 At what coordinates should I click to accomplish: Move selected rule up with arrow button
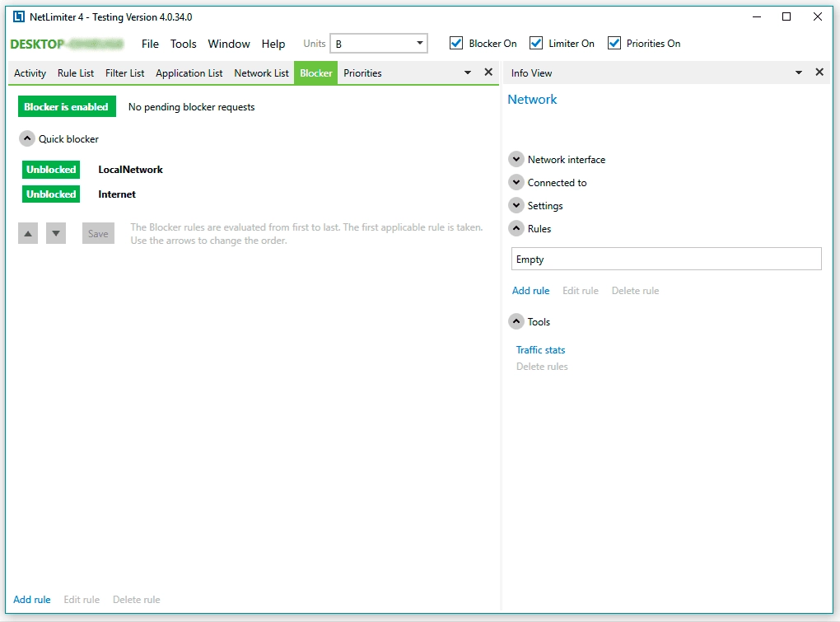[x=28, y=234]
